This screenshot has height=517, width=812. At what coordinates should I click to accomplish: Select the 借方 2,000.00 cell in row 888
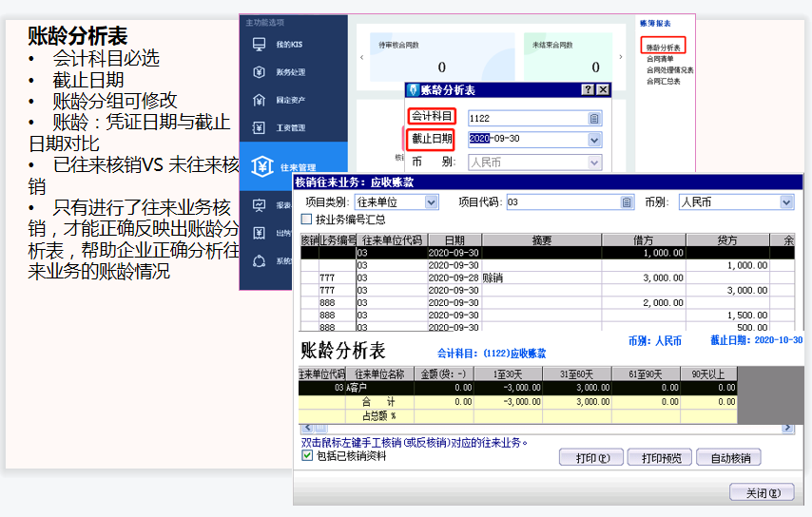644,303
